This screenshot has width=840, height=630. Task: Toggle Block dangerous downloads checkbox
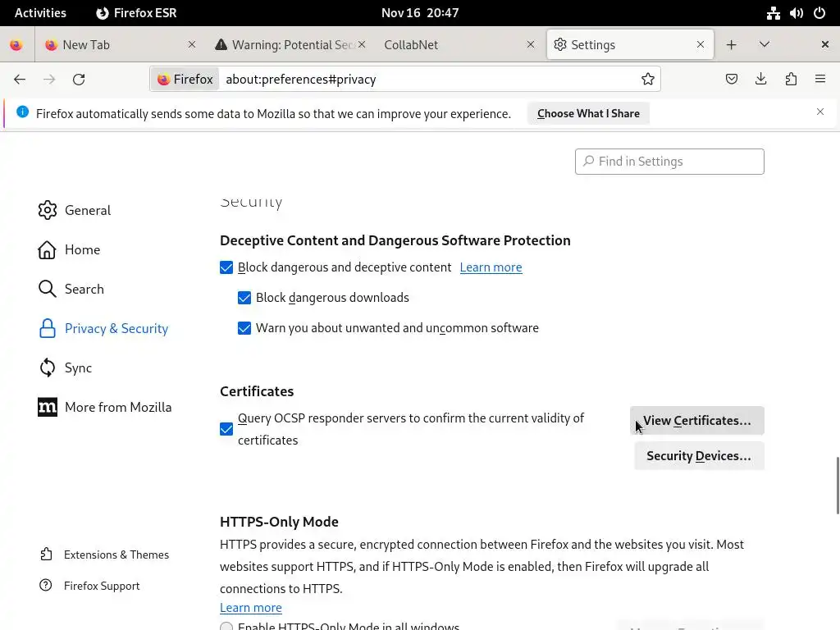pyautogui.click(x=244, y=298)
